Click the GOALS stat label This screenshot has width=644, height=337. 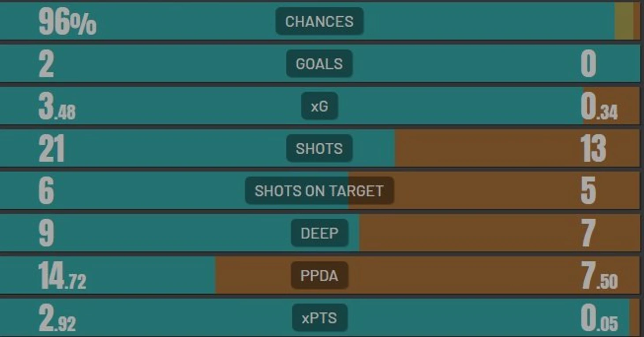coord(319,63)
